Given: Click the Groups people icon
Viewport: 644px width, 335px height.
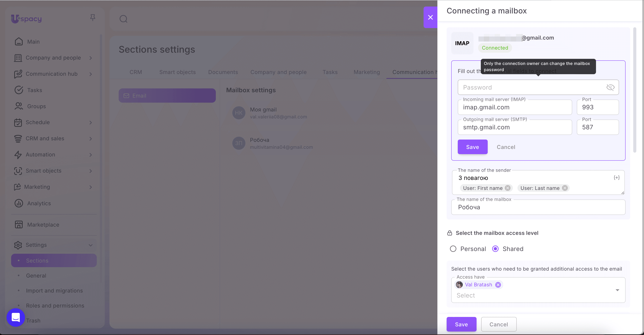Looking at the screenshot, I should [x=19, y=106].
